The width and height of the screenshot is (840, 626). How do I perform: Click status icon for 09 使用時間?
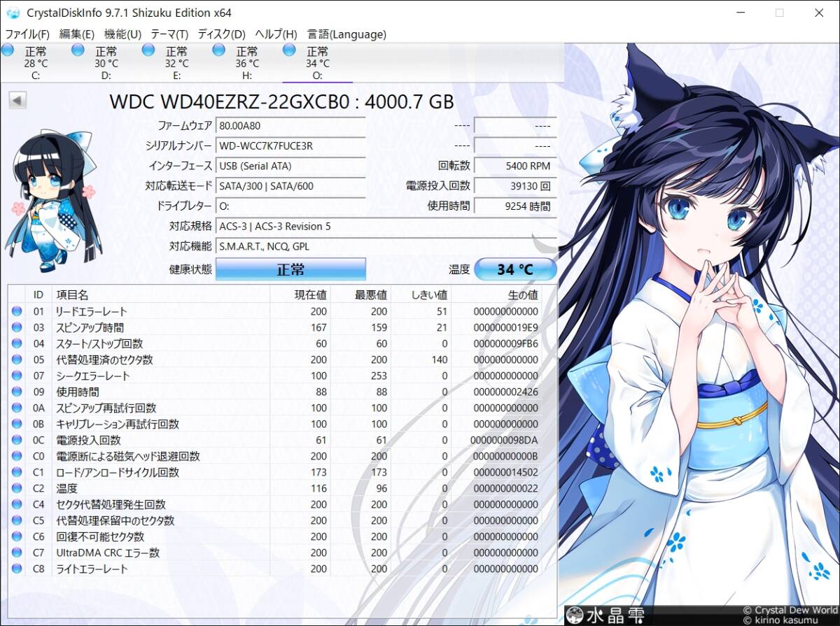pos(17,392)
